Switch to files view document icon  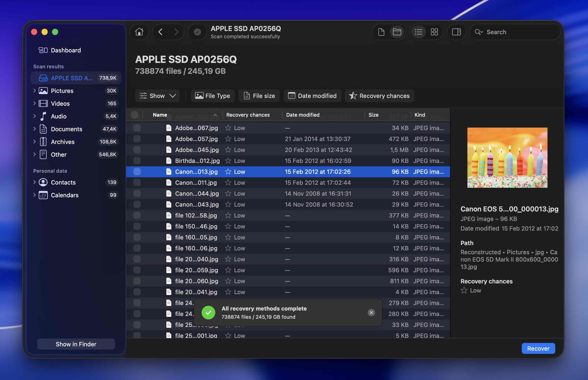tap(381, 32)
